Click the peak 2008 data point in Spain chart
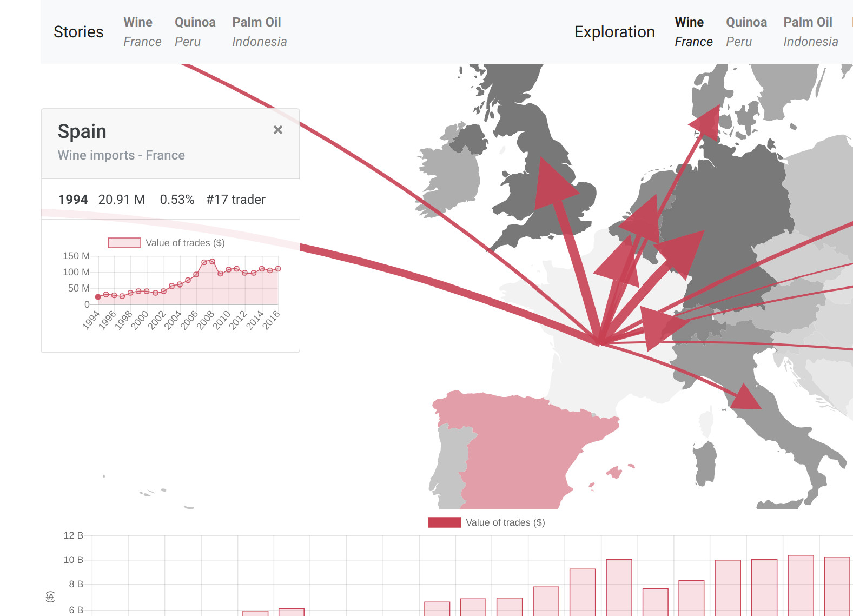 coord(213,261)
